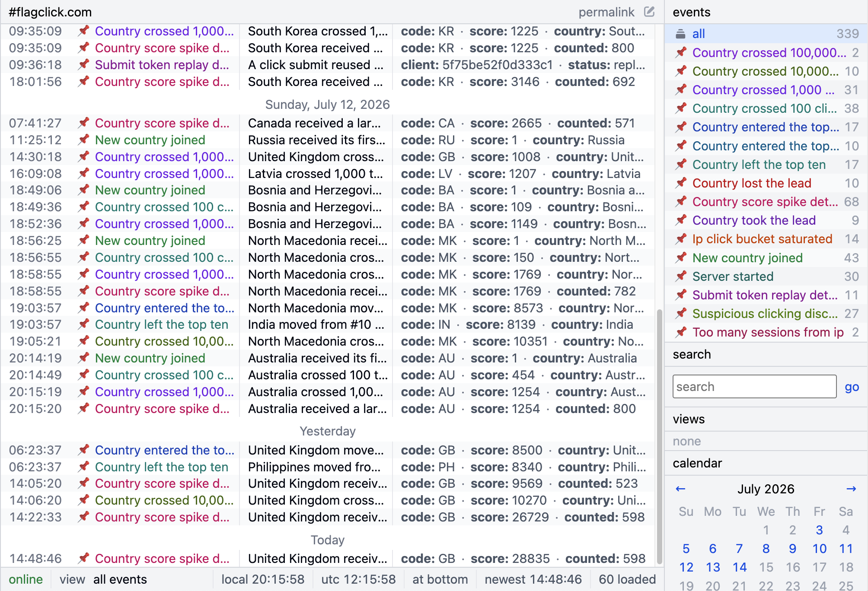
Task: Click 'at bottom' status entry
Action: [440, 579]
